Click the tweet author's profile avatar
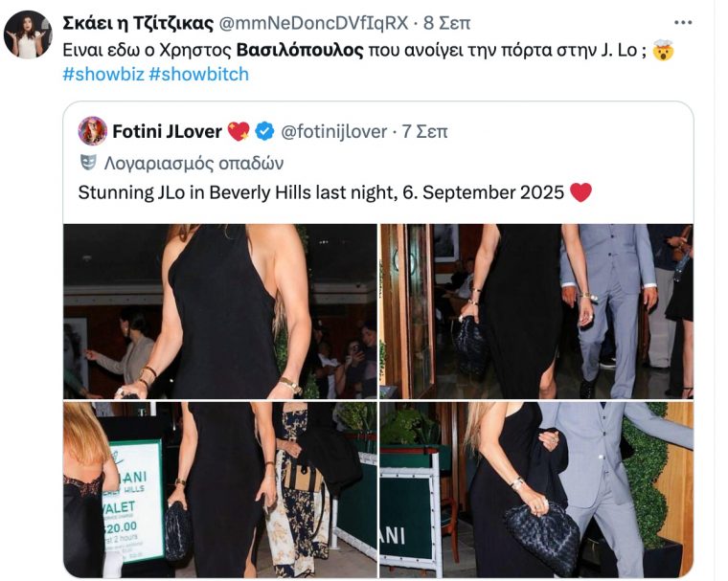 [x=28, y=35]
